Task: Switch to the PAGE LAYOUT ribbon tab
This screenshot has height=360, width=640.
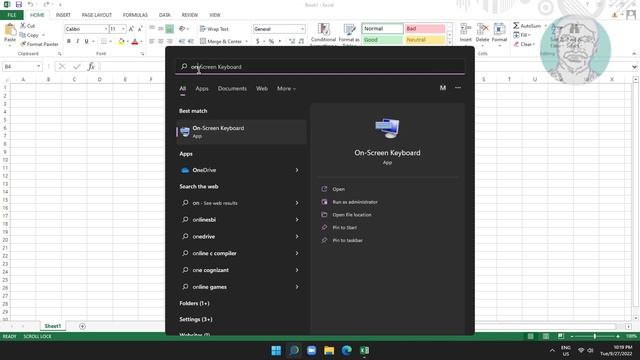Action: [97, 15]
